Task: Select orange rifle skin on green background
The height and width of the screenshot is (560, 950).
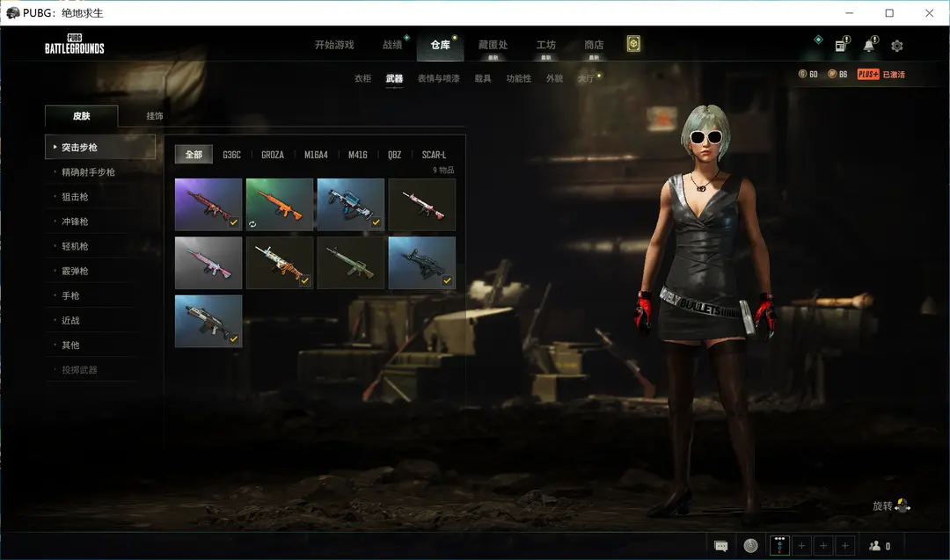Action: (x=280, y=205)
